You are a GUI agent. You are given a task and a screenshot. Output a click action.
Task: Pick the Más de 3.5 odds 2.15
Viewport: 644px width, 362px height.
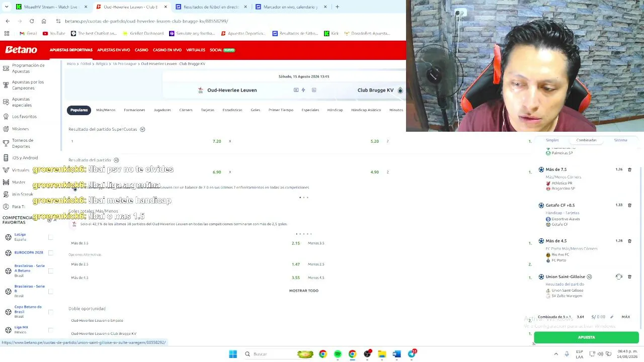(295, 243)
